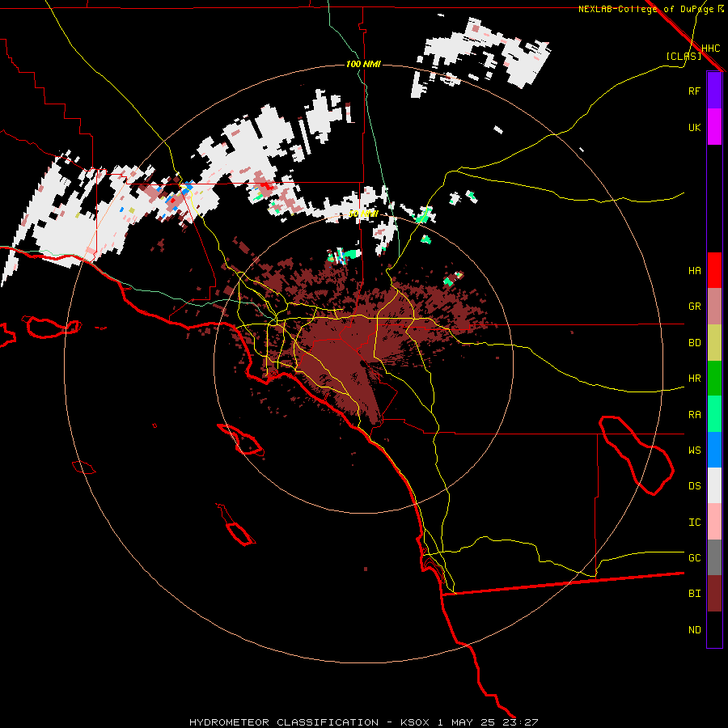This screenshot has height=728, width=728.
Task: Click the gray GC ground clutter swatch
Action: click(x=714, y=557)
